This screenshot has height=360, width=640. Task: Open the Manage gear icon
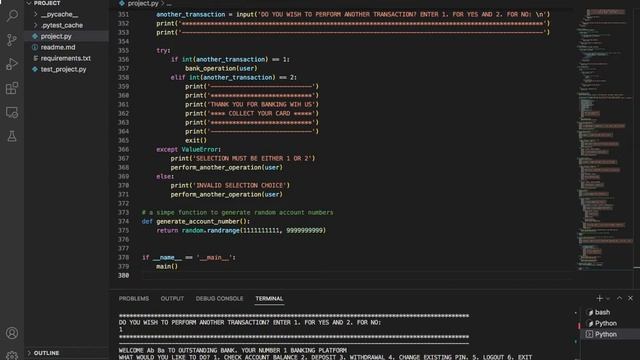pos(12,355)
